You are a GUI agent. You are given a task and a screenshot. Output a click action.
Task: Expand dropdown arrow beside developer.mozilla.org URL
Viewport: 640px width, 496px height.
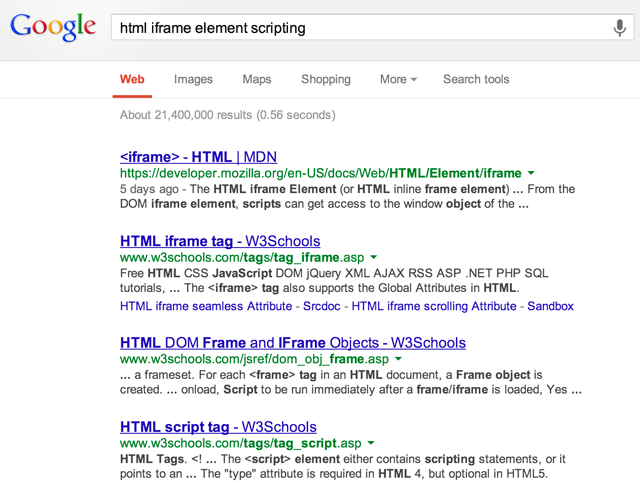click(531, 173)
